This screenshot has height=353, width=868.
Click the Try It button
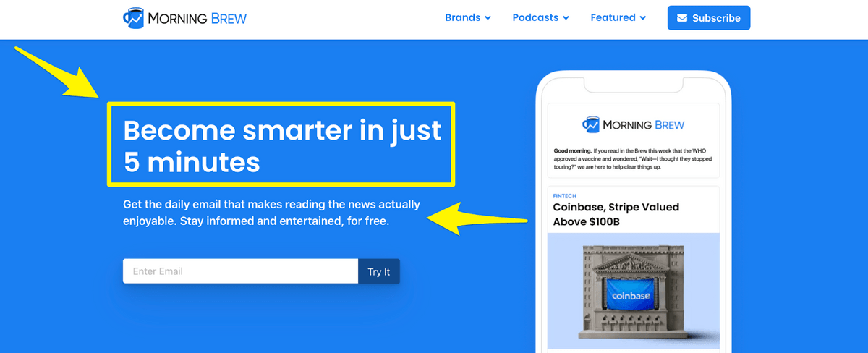[379, 271]
